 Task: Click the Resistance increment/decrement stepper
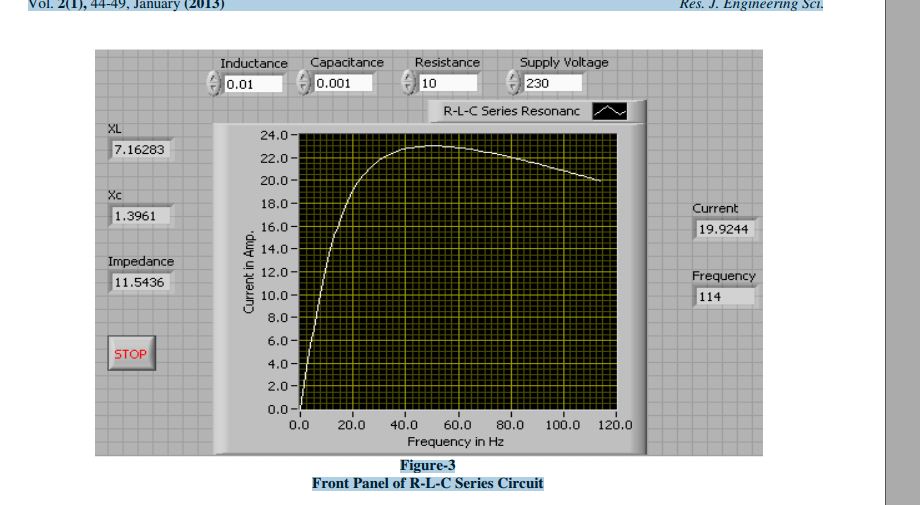[408, 82]
